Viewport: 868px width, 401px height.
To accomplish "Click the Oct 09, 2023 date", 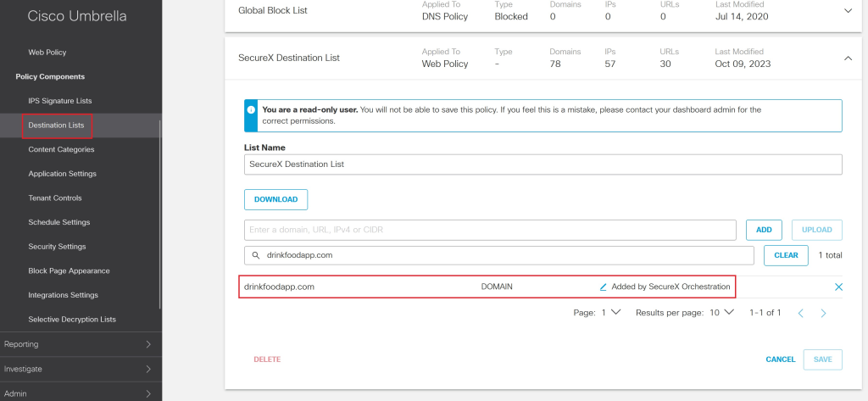I will [x=743, y=64].
